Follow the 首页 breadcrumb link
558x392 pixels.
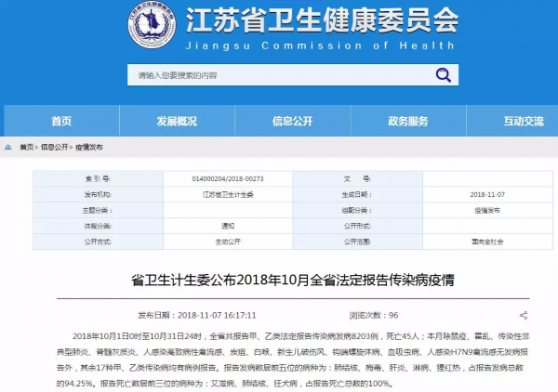pos(26,147)
